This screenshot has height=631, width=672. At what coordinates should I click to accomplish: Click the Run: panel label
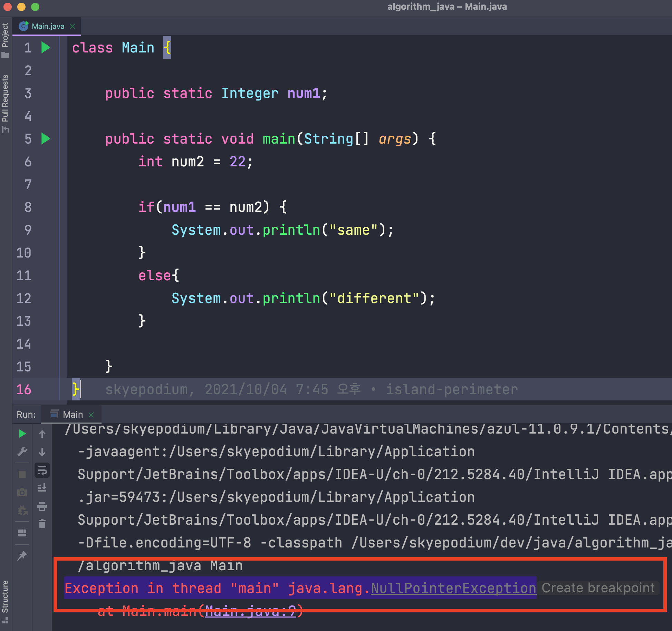point(26,414)
